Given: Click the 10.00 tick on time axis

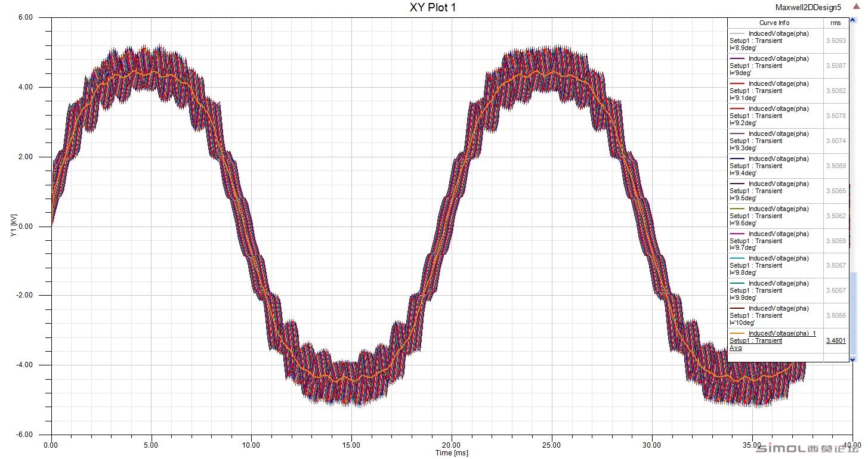Looking at the screenshot, I should (251, 445).
